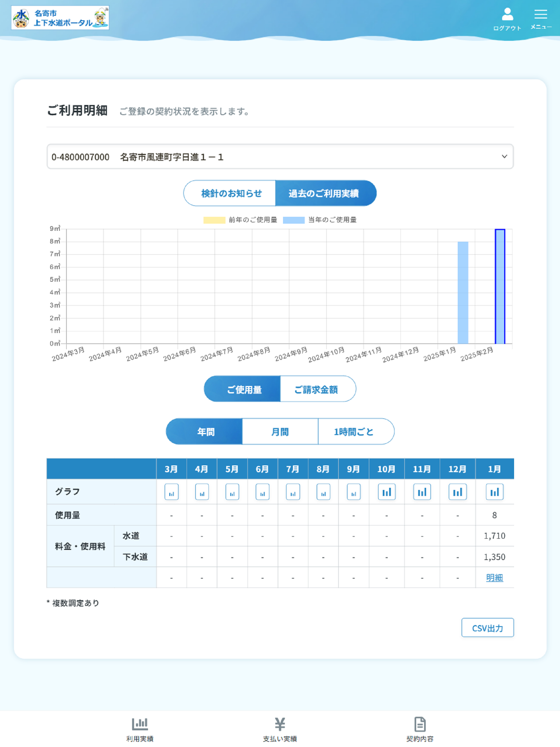Switch to ご請求金額 view

click(318, 389)
